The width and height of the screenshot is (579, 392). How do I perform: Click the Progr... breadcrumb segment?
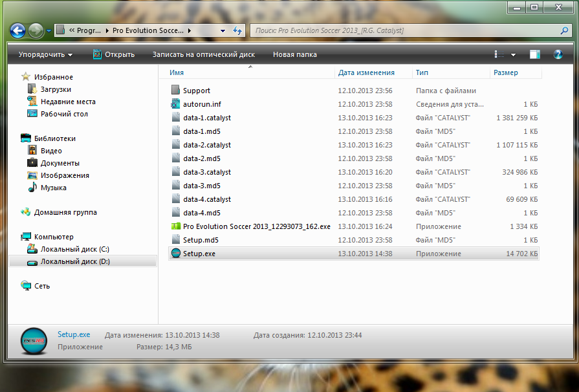pos(89,30)
